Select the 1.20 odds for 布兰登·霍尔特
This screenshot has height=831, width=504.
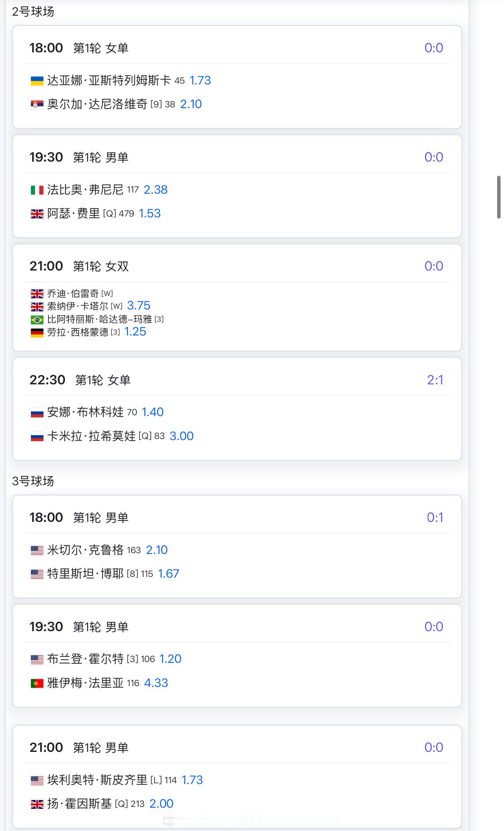170,659
